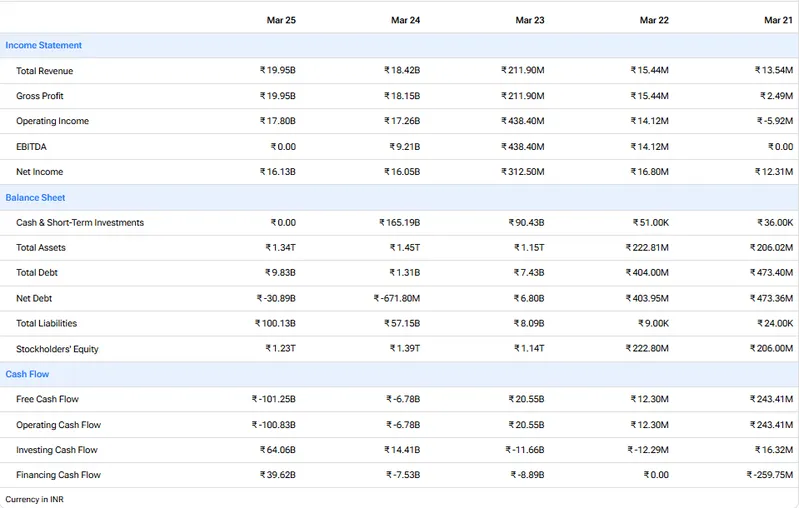The height and width of the screenshot is (508, 799).
Task: Click the EBITDA row label
Action: point(31,147)
